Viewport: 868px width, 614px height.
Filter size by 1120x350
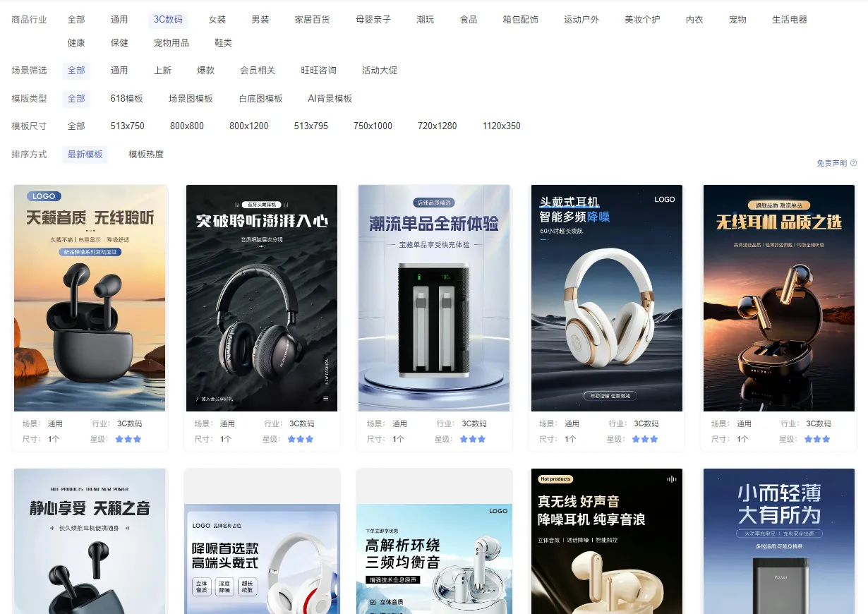[502, 126]
